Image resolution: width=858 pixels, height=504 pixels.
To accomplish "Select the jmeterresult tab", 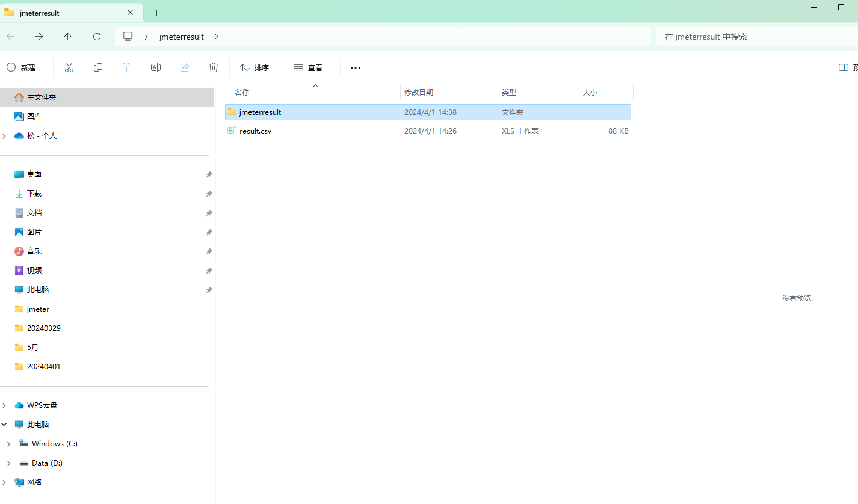I will 60,13.
